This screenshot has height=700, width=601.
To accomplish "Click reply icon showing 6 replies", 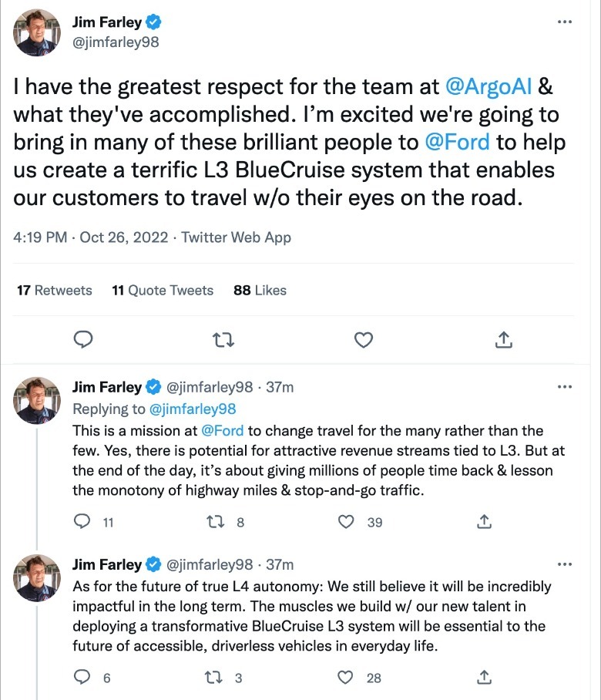I will point(82,678).
